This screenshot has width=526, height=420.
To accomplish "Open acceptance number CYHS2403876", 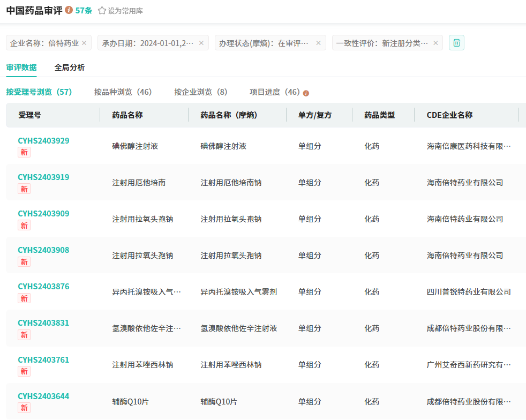I will 43,287.
